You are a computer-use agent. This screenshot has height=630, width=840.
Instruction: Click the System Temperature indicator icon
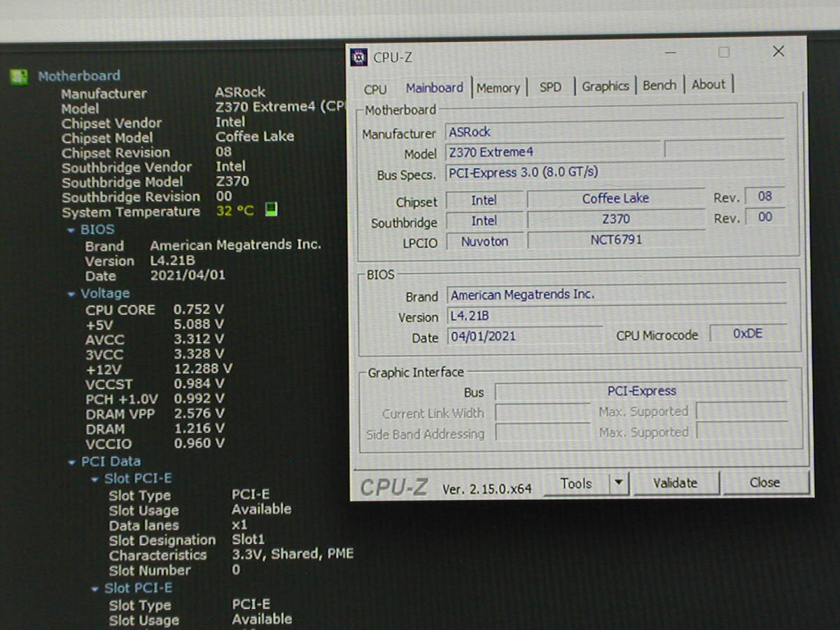click(272, 210)
